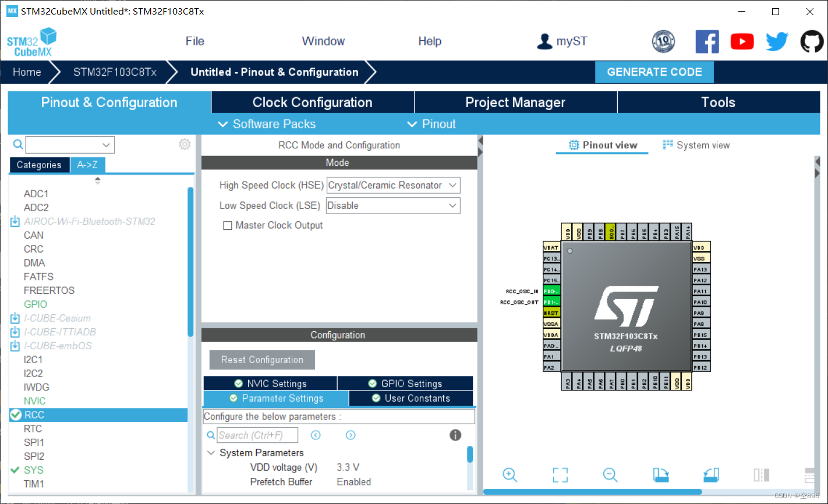Enable the Master Clock Output checkbox
This screenshot has height=504, width=828.
click(x=228, y=225)
